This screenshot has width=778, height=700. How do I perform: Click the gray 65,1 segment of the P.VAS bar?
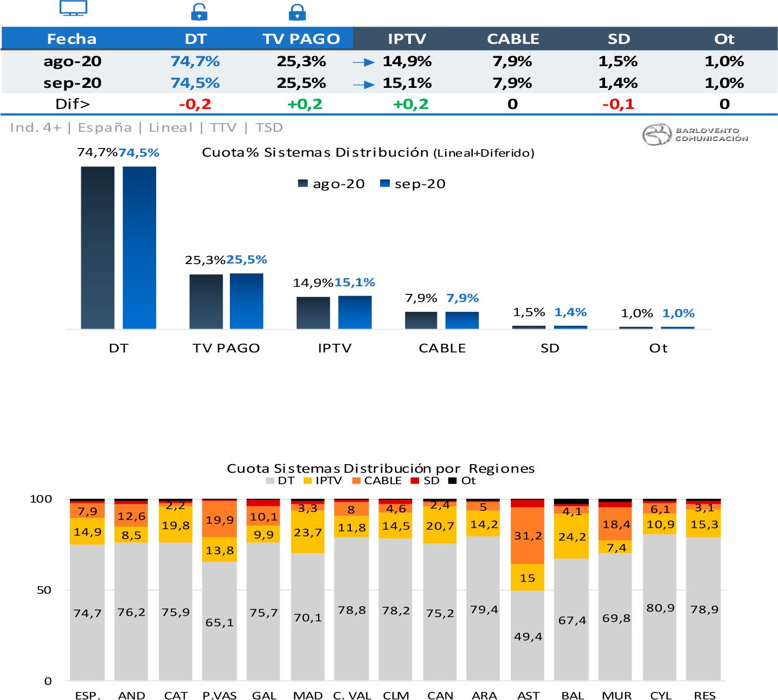coord(220,621)
